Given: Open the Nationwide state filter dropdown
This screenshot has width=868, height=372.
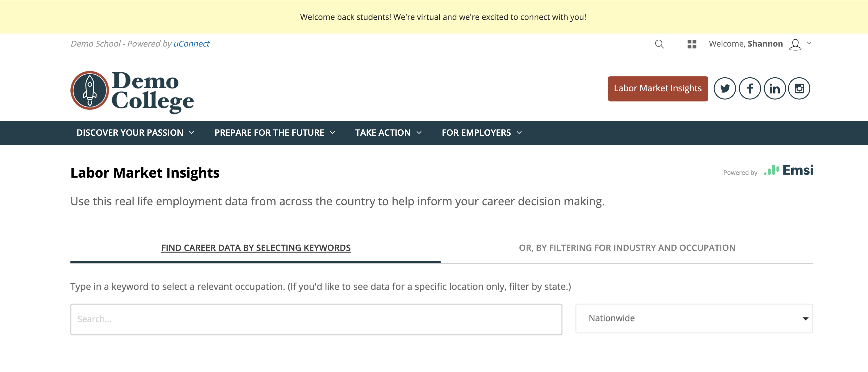Looking at the screenshot, I should tap(694, 319).
